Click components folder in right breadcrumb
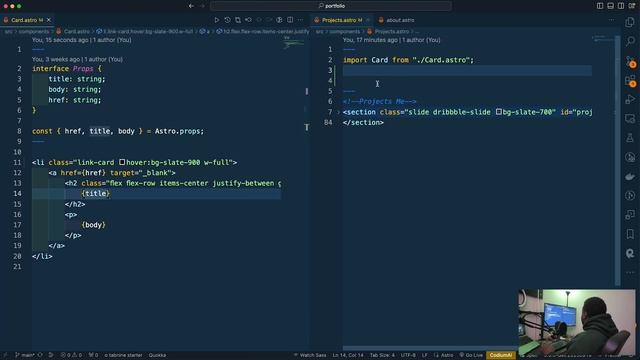 click(345, 31)
